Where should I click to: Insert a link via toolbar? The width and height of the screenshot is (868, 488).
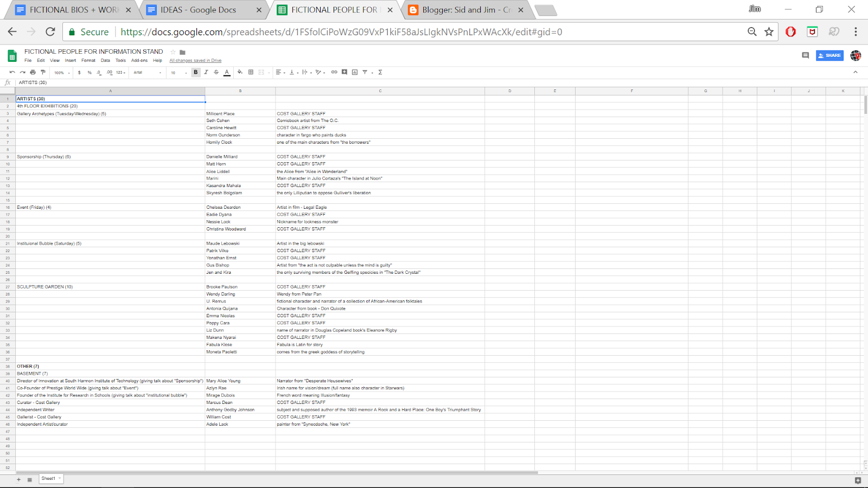point(334,72)
